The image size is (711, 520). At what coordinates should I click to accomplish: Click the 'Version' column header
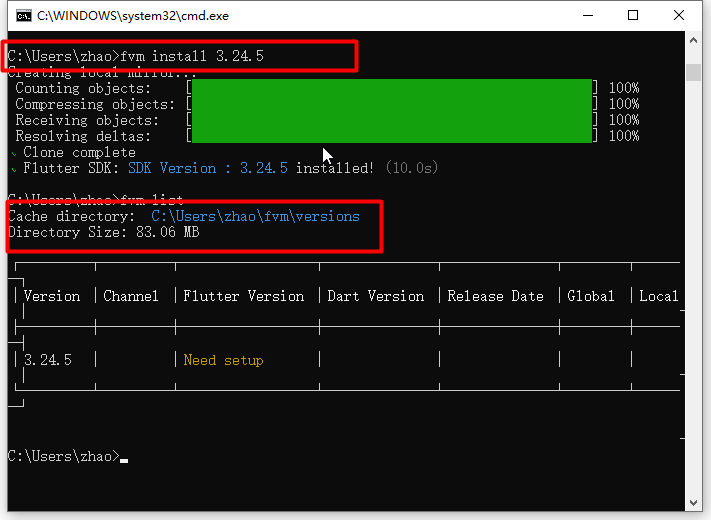(52, 296)
